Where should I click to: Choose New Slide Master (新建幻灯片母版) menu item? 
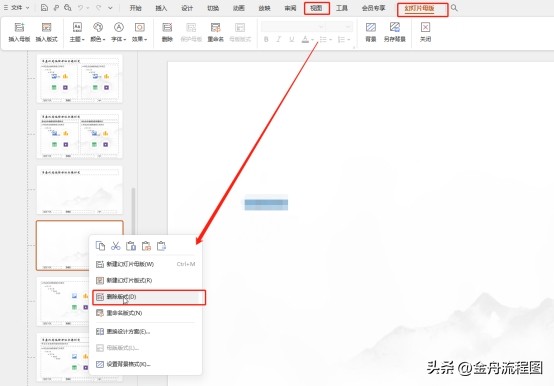146,264
